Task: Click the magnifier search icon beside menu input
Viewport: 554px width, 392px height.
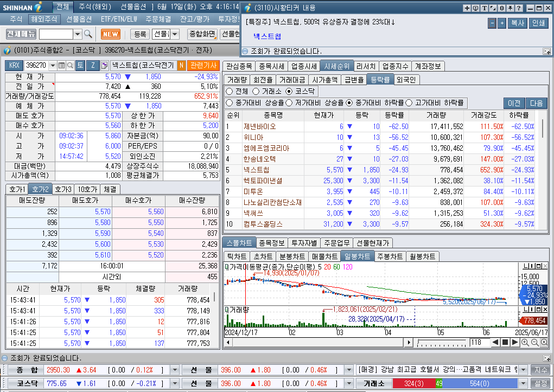Action: point(88,34)
